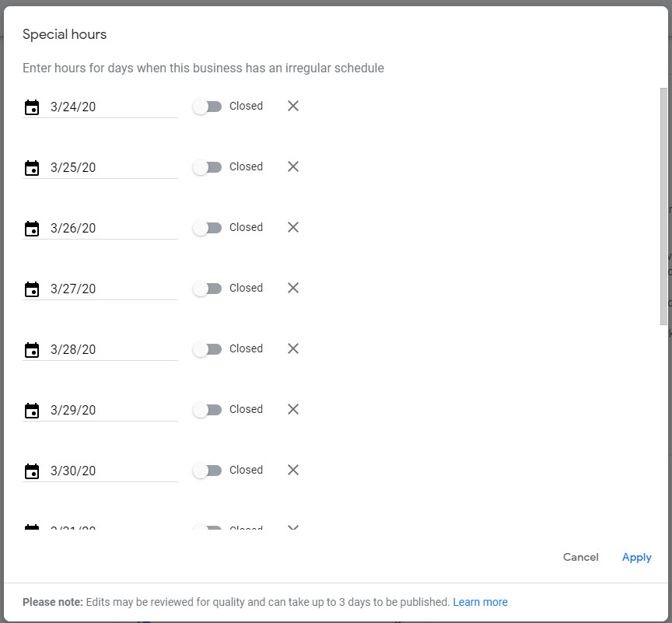Remove the 3/27/20 row using X

click(293, 288)
